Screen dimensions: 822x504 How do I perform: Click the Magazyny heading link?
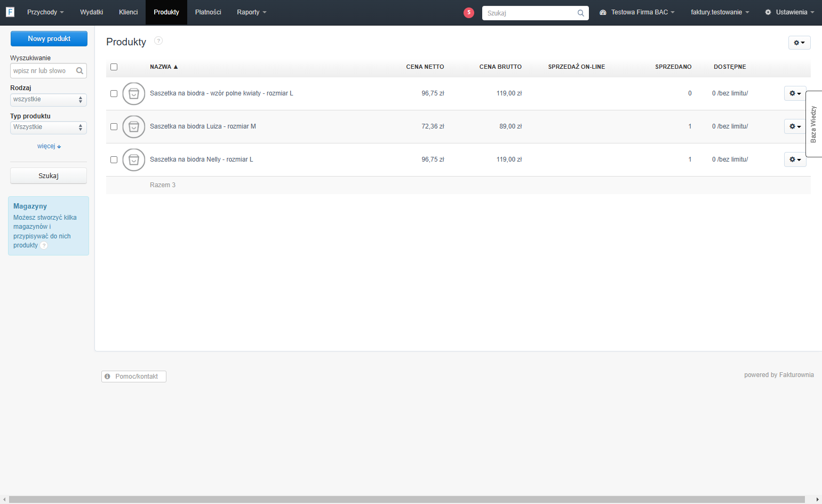[30, 206]
